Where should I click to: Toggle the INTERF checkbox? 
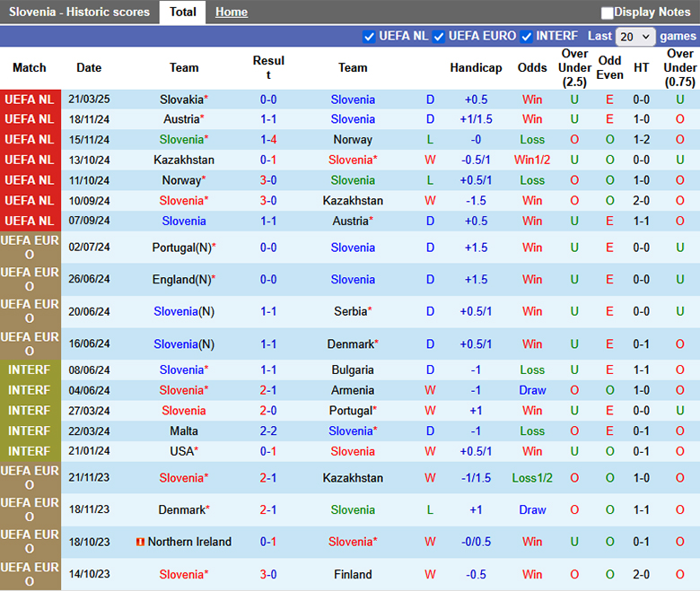point(526,37)
